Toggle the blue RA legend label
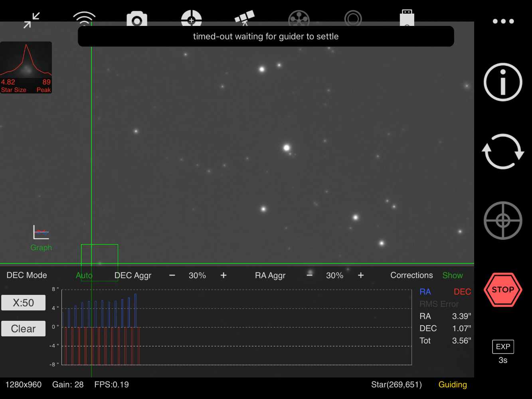 pos(425,292)
